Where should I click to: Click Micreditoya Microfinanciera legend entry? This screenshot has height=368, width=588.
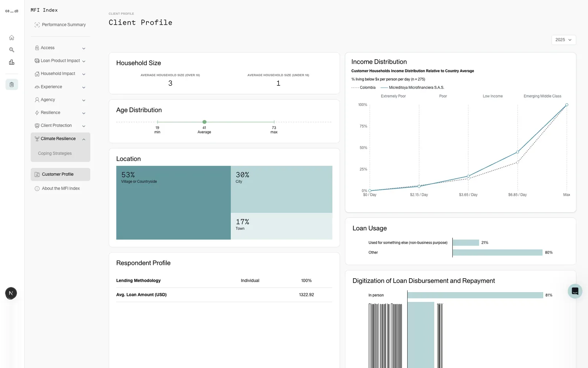point(412,88)
